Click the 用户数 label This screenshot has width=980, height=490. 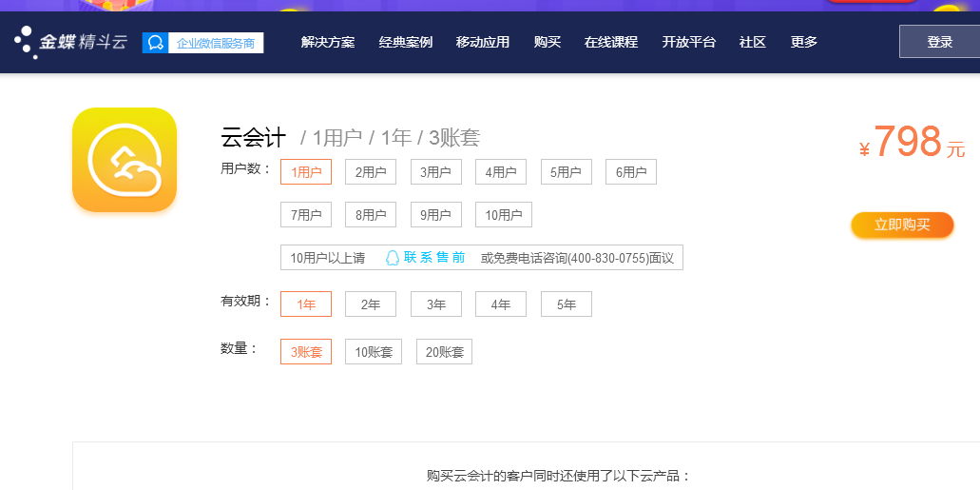coord(246,168)
